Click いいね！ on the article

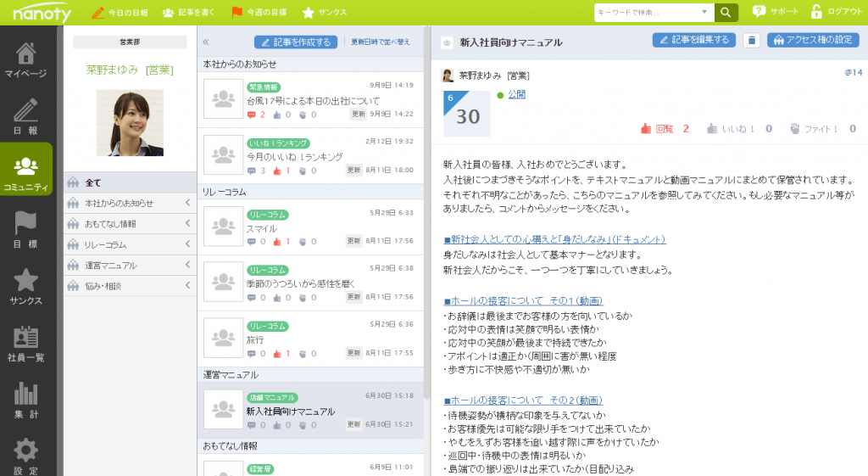737,129
